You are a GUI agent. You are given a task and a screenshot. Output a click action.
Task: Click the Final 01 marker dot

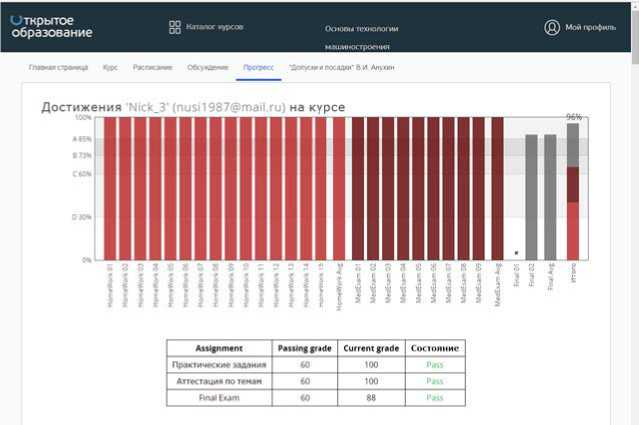click(516, 253)
